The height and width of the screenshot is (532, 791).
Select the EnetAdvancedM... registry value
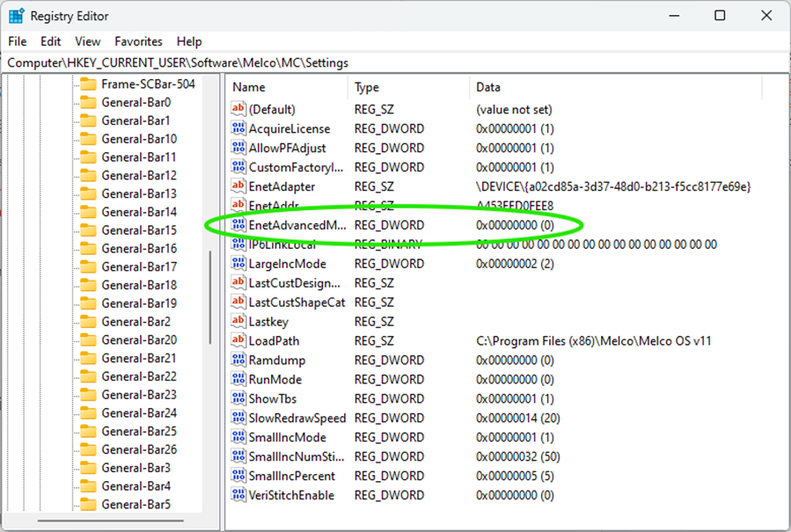[x=297, y=225]
